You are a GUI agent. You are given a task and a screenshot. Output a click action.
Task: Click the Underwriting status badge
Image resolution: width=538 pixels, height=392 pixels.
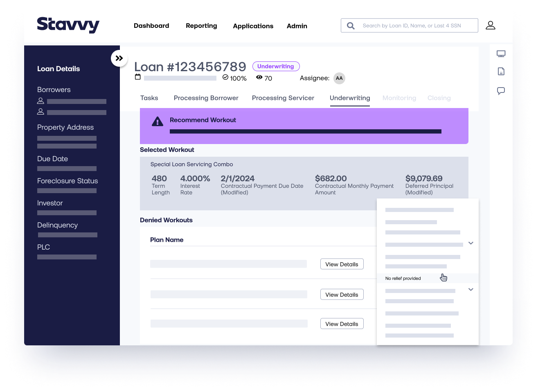pyautogui.click(x=276, y=66)
